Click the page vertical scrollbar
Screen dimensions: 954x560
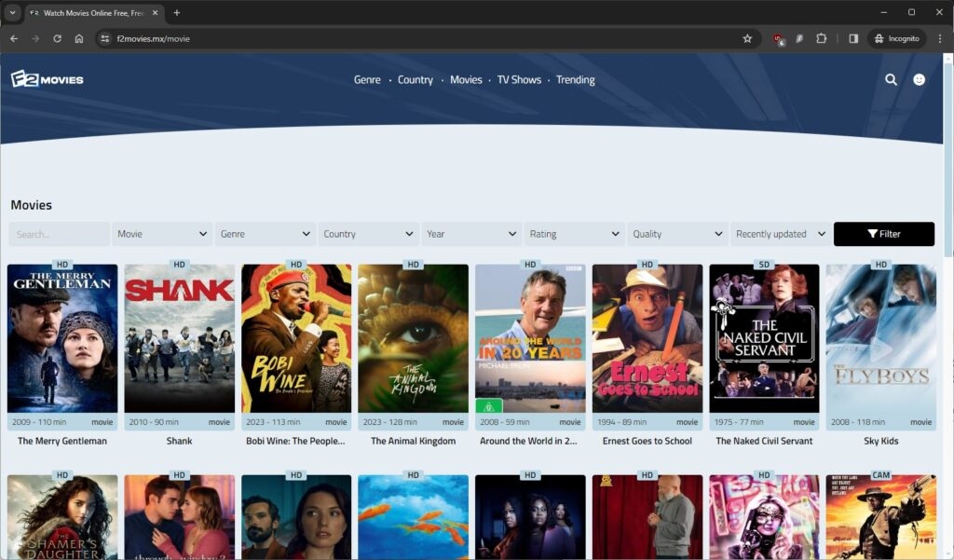coord(947,158)
